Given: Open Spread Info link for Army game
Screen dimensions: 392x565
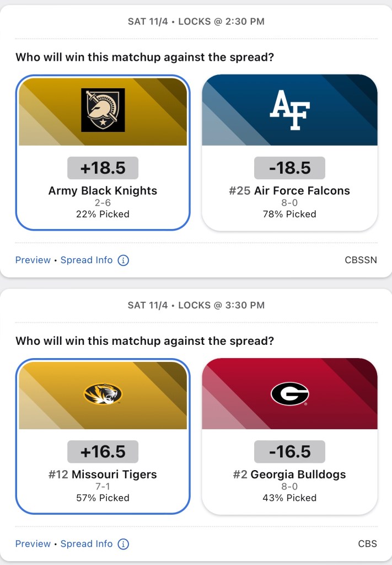Looking at the screenshot, I should click(x=87, y=260).
